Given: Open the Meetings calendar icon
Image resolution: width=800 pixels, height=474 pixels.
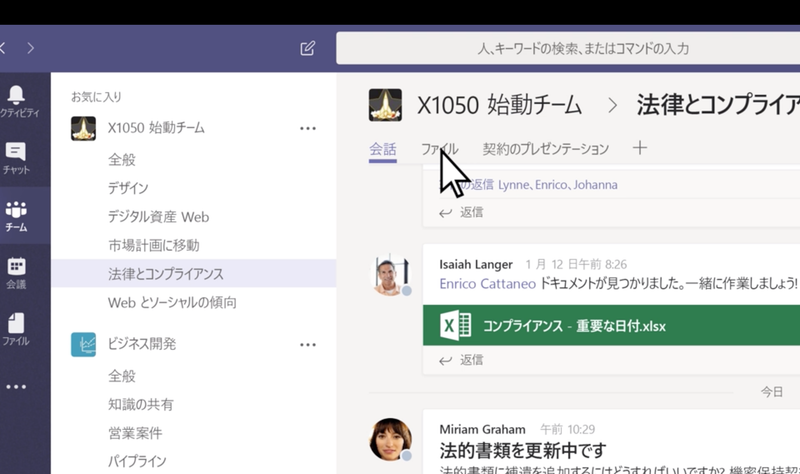Looking at the screenshot, I should pos(16,271).
